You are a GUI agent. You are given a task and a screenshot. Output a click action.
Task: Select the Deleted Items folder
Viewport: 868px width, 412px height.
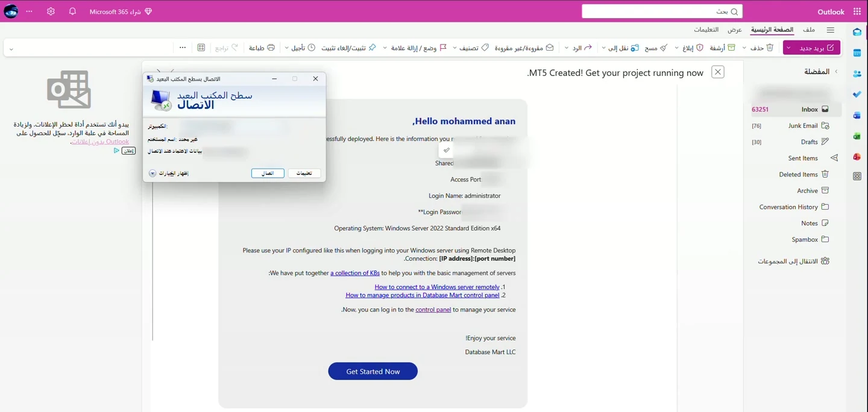click(x=793, y=174)
